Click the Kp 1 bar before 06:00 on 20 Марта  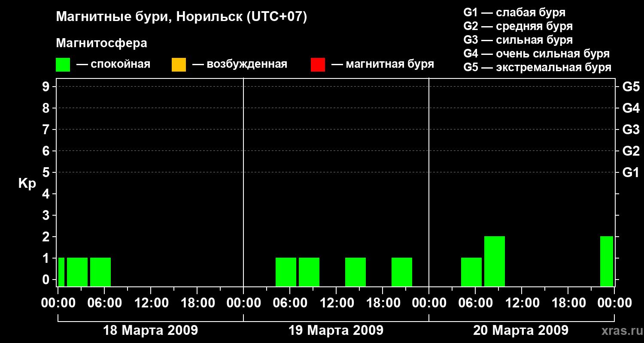coord(471,272)
